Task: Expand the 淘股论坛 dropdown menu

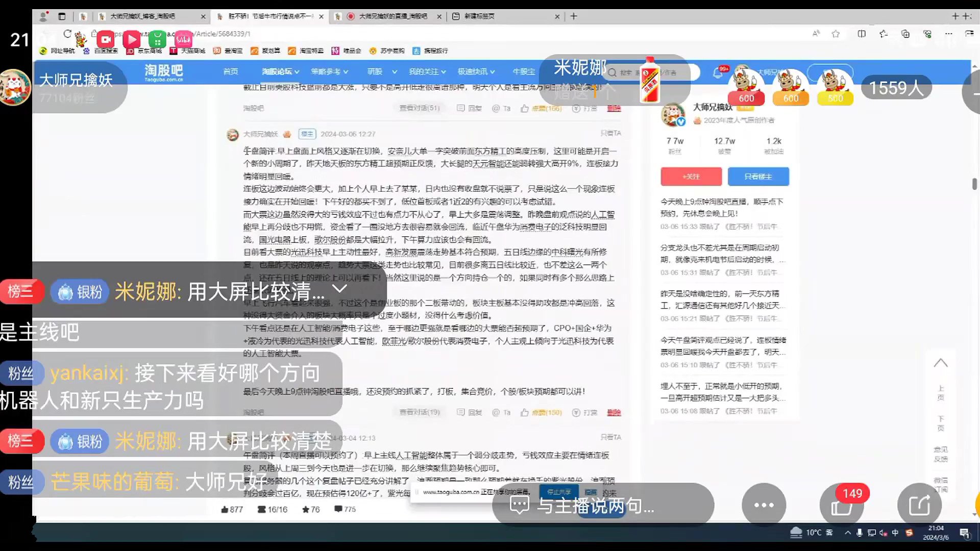Action: 280,71
